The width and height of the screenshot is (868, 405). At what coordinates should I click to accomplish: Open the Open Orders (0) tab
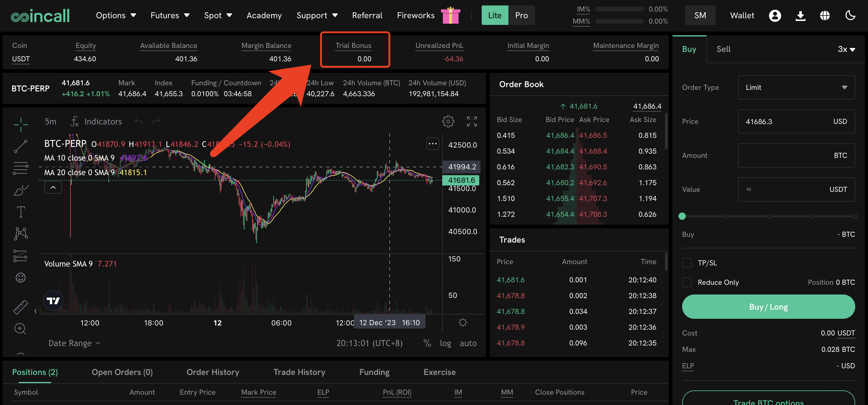coord(122,372)
